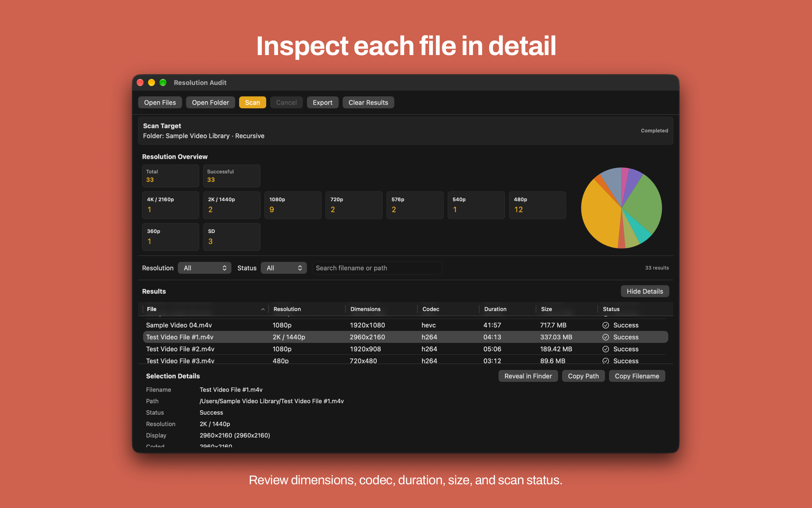The height and width of the screenshot is (508, 812).
Task: Select the 2K / 1440p overview card
Action: pos(231,205)
